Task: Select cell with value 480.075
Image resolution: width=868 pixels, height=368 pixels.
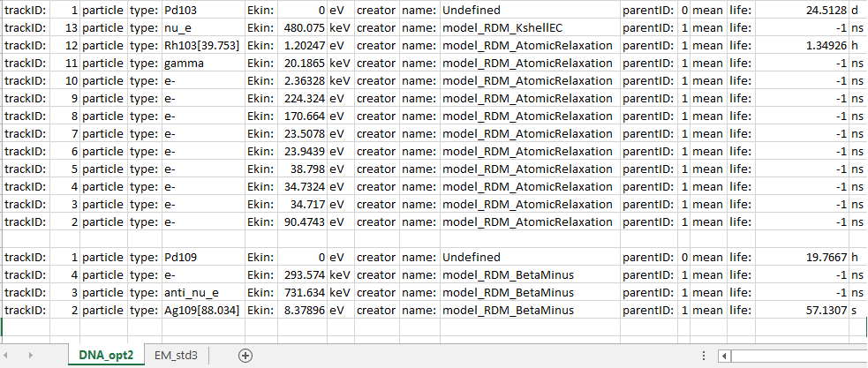Action: point(302,27)
